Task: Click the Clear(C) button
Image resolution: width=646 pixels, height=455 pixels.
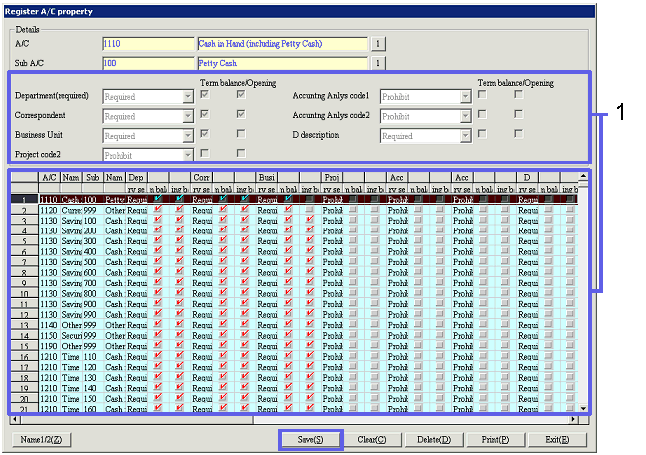Action: point(372,440)
